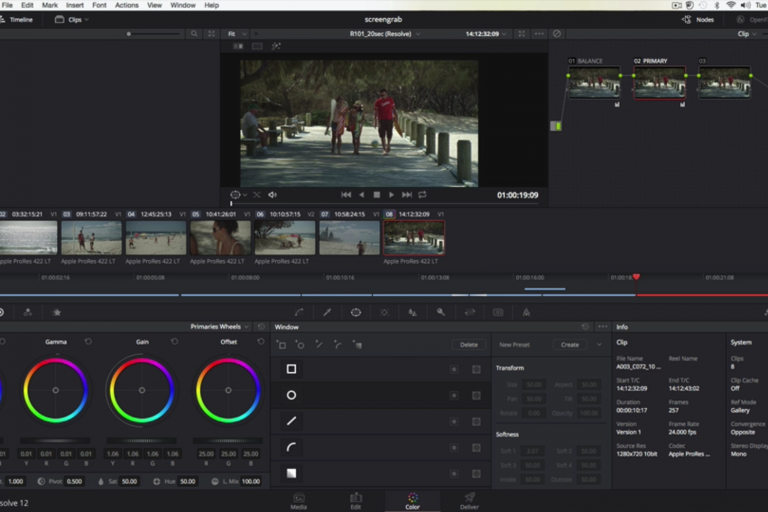The image size is (768, 512).
Task: Invert the polygon window
Action: tap(454, 421)
